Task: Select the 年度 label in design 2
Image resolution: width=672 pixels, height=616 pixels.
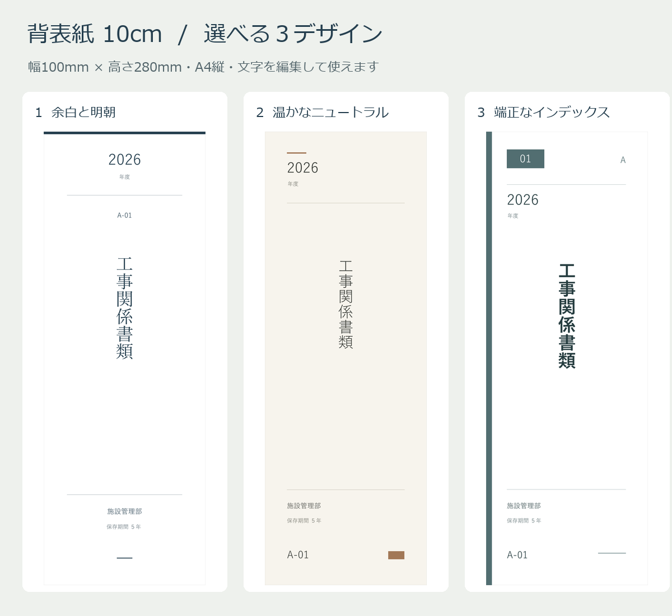Action: tap(293, 184)
